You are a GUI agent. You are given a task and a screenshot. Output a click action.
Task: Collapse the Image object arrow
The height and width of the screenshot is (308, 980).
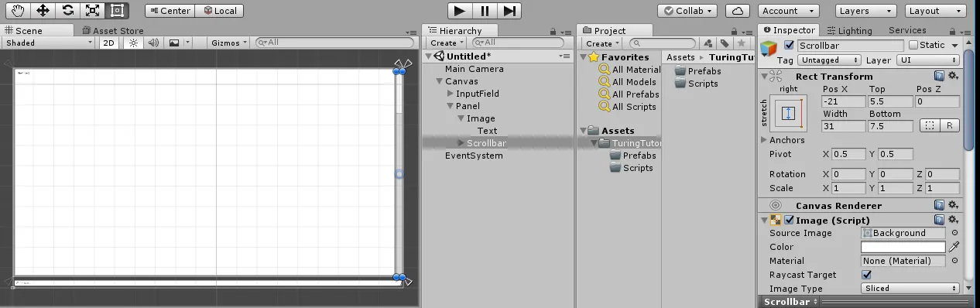(x=461, y=118)
